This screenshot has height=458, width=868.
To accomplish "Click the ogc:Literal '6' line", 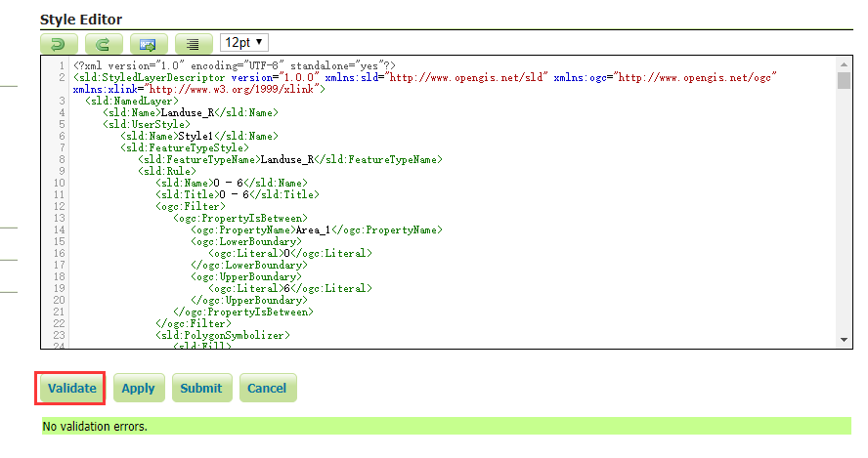I will 290,289.
